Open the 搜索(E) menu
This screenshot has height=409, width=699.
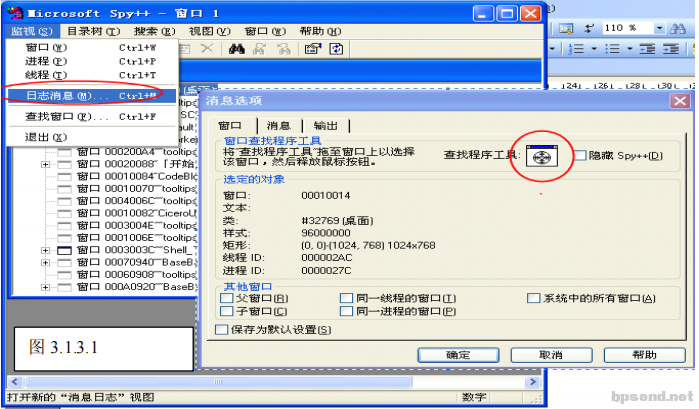pyautogui.click(x=154, y=31)
